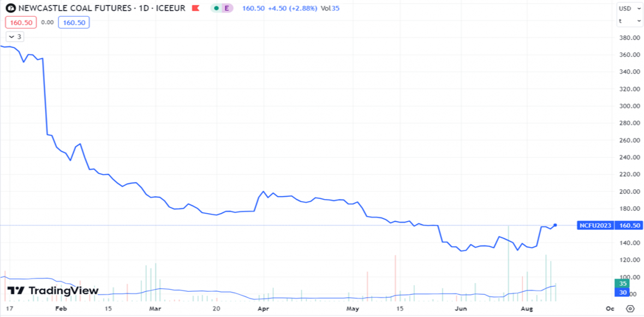Open chart settings via gear icon

click(x=630, y=309)
